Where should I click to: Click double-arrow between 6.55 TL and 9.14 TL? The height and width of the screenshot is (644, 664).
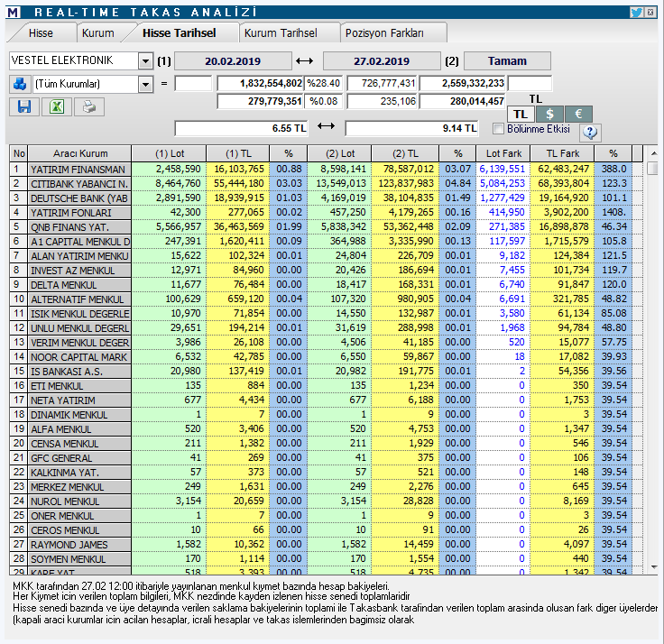(x=326, y=126)
